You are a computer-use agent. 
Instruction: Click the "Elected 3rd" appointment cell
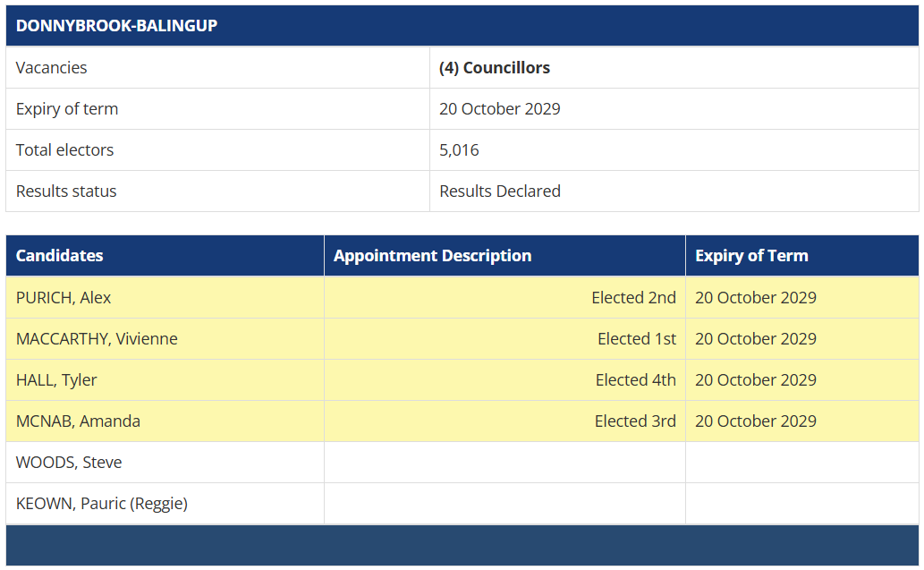click(635, 421)
